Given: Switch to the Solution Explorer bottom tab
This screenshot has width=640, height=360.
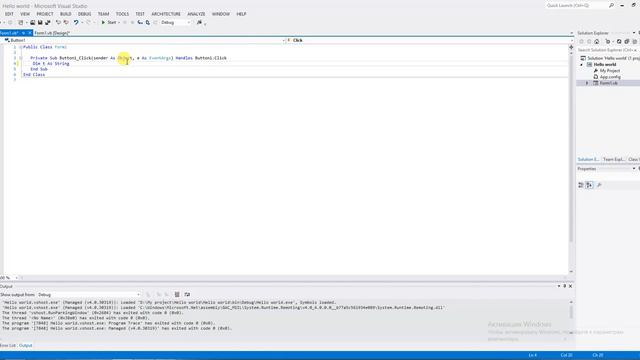Looking at the screenshot, I should click(x=588, y=159).
